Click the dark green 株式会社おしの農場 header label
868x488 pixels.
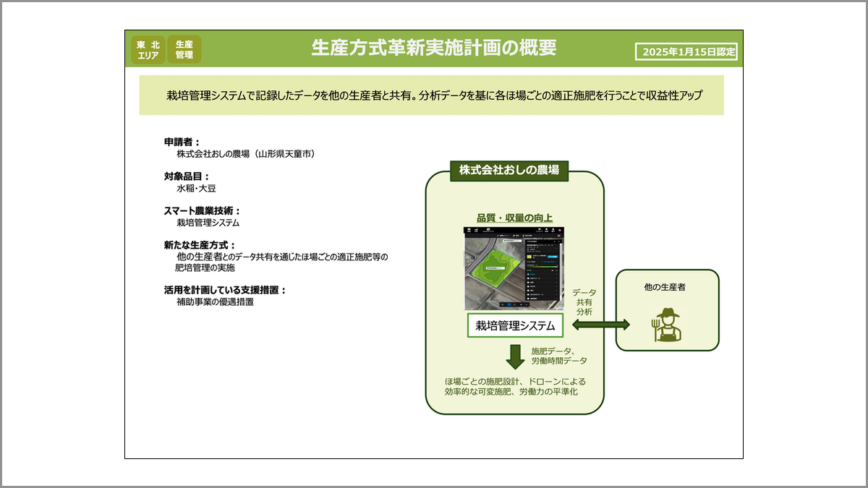click(509, 171)
